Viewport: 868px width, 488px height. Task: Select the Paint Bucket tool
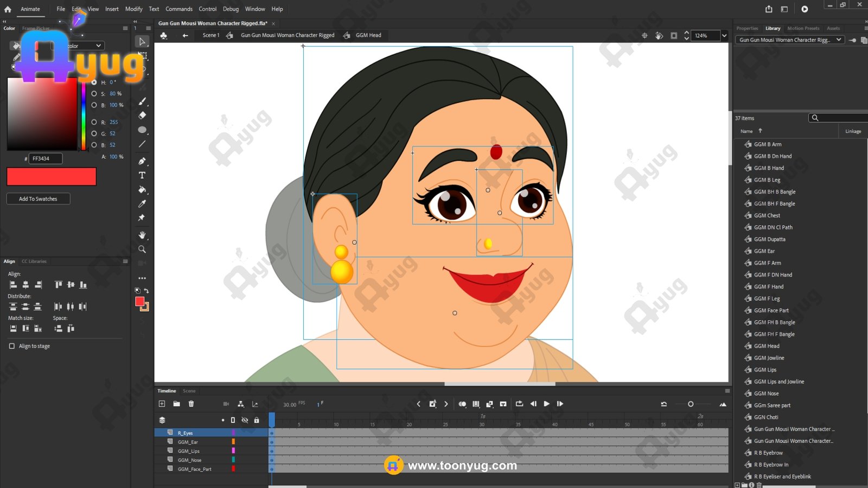[x=142, y=190]
